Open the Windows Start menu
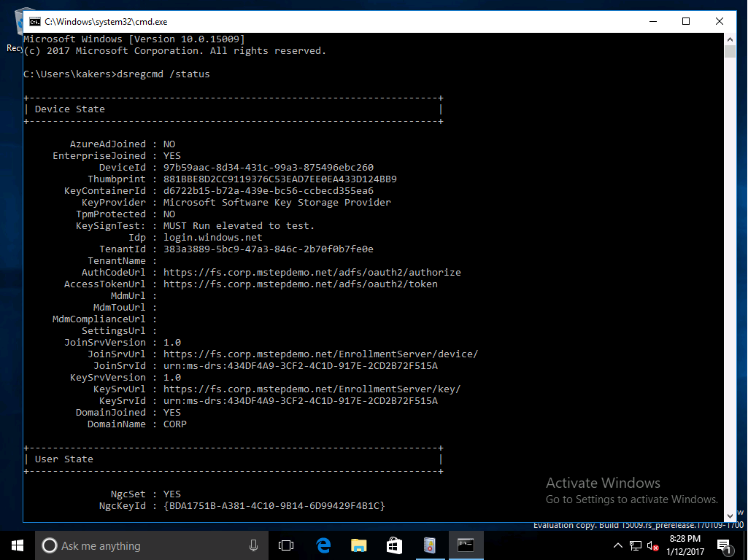 click(x=18, y=545)
